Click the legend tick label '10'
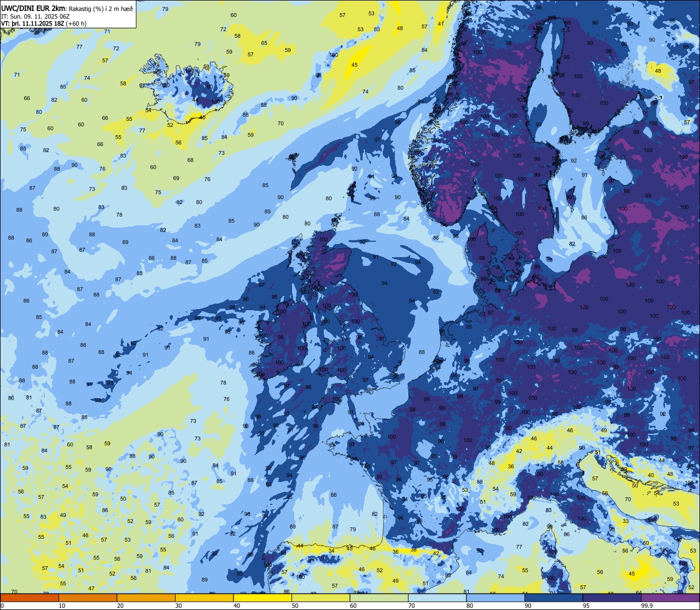Viewport: 700px width, 610px height. [62, 606]
